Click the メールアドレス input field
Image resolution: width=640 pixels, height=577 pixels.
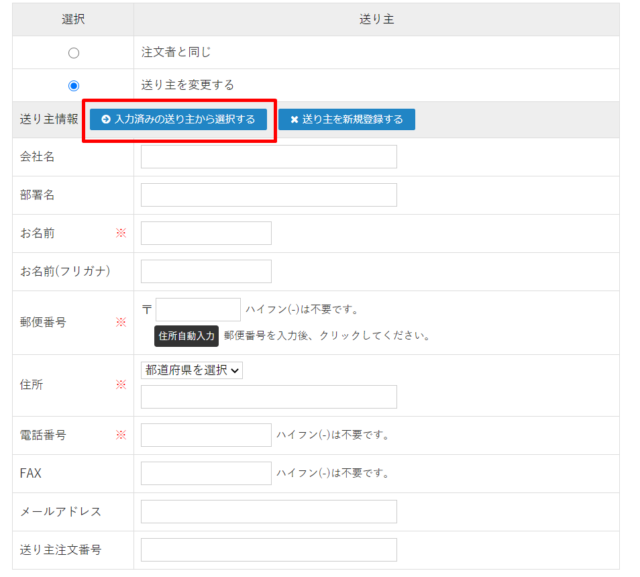coord(268,512)
